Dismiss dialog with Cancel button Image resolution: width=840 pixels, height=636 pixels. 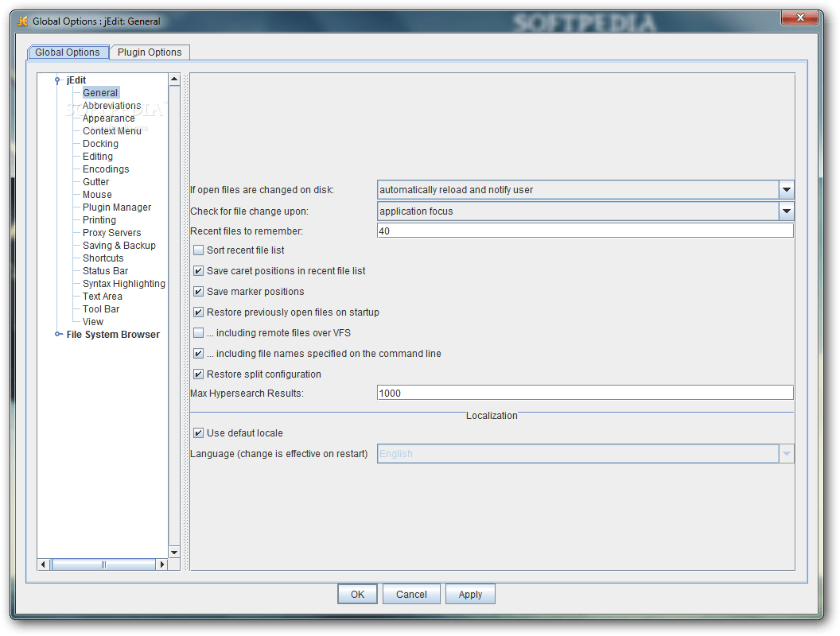(411, 594)
